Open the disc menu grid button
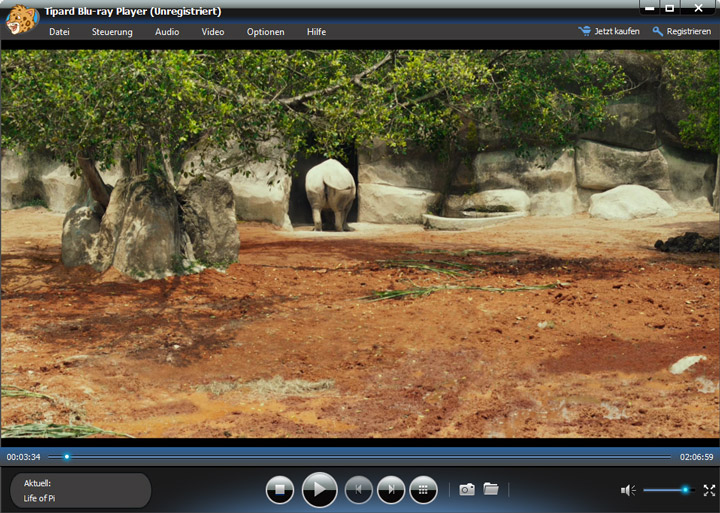 click(423, 490)
